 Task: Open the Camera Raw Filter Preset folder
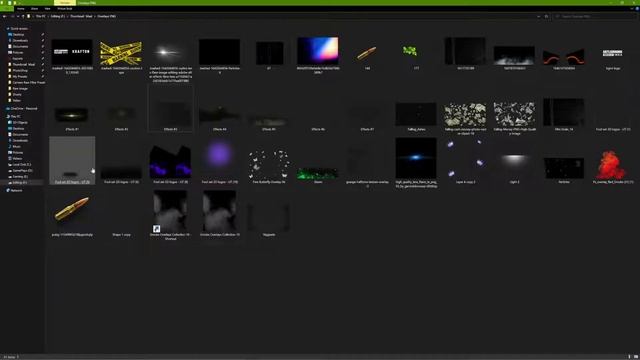pyautogui.click(x=28, y=82)
